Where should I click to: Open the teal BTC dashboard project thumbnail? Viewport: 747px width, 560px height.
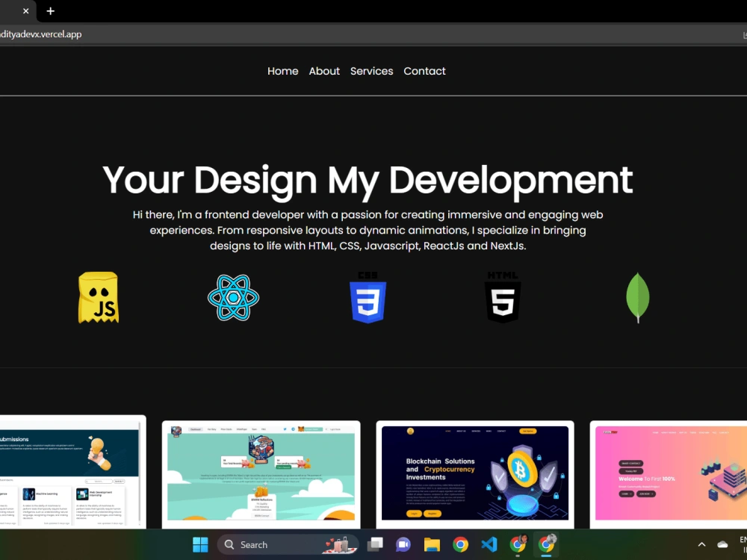point(261,474)
